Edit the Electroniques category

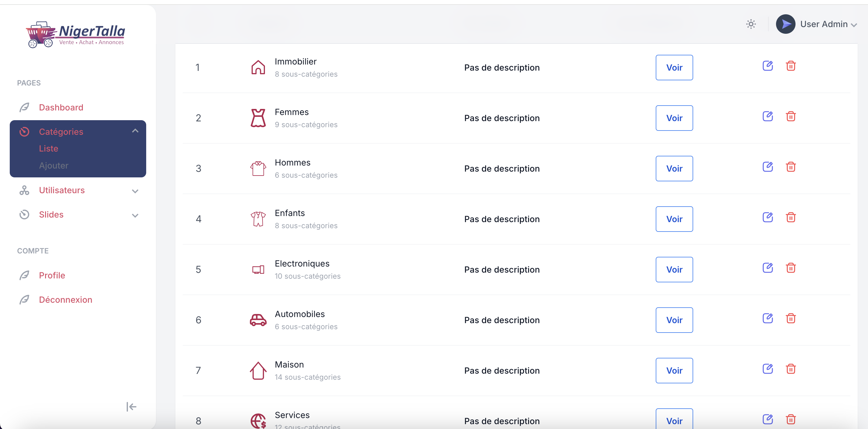767,268
